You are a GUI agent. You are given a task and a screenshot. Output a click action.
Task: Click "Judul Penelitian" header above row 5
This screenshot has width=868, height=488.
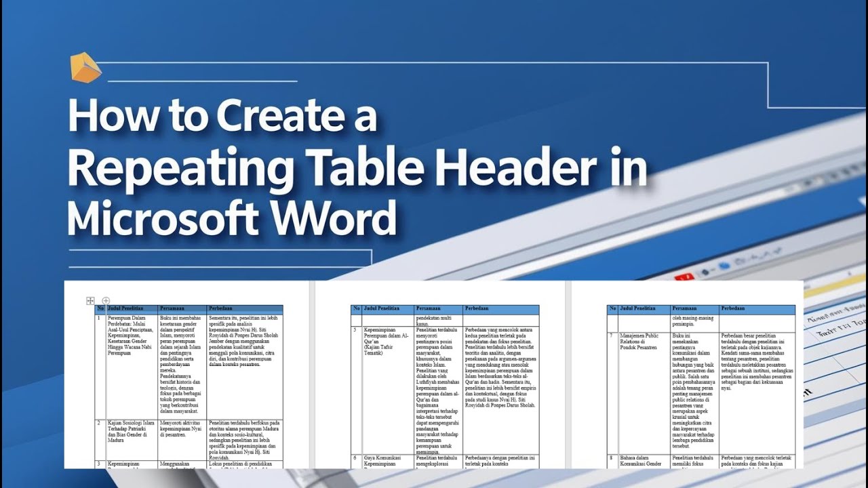(388, 309)
